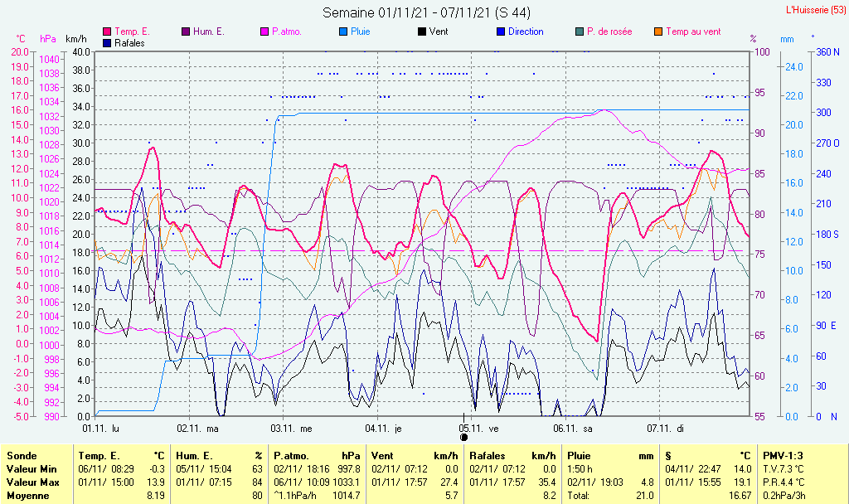Click the 'hPa' axis unit label above the pressure scale
This screenshot has height=504, width=849.
tap(47, 39)
